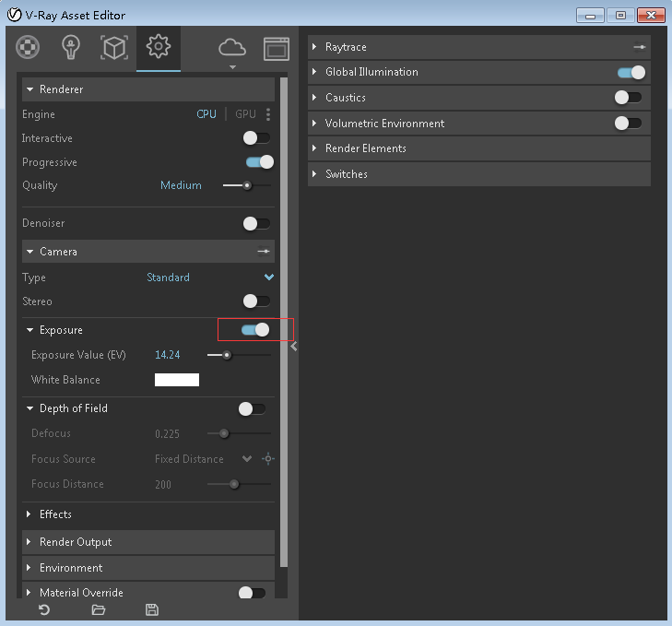Open the Lights tab icon
The height and width of the screenshot is (626, 672).
(x=70, y=47)
